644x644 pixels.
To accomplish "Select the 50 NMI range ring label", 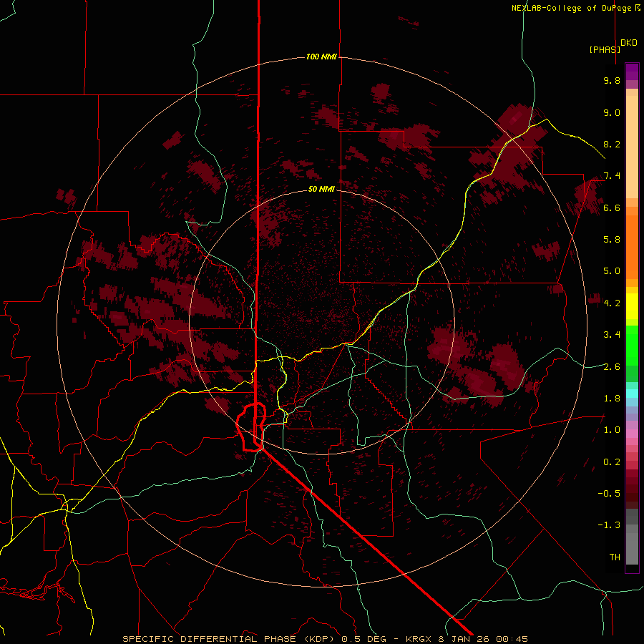I will click(321, 189).
